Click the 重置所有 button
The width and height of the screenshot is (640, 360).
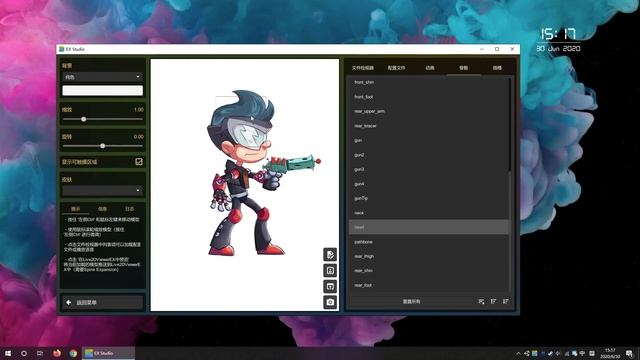tap(411, 301)
